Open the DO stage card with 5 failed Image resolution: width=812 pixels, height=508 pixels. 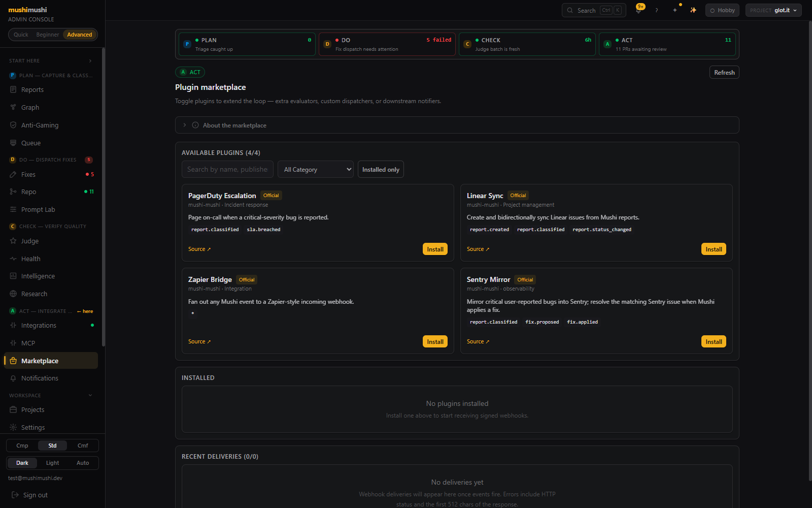(x=387, y=44)
